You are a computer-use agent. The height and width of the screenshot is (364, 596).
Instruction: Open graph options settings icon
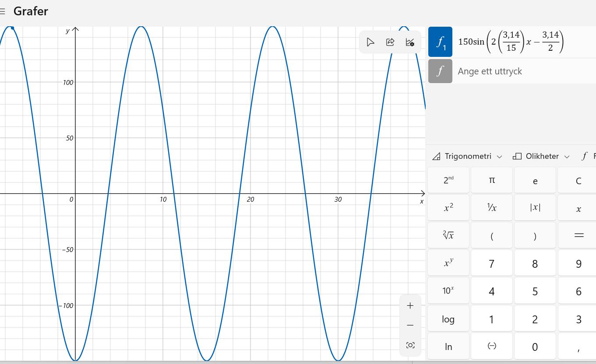[x=410, y=42]
